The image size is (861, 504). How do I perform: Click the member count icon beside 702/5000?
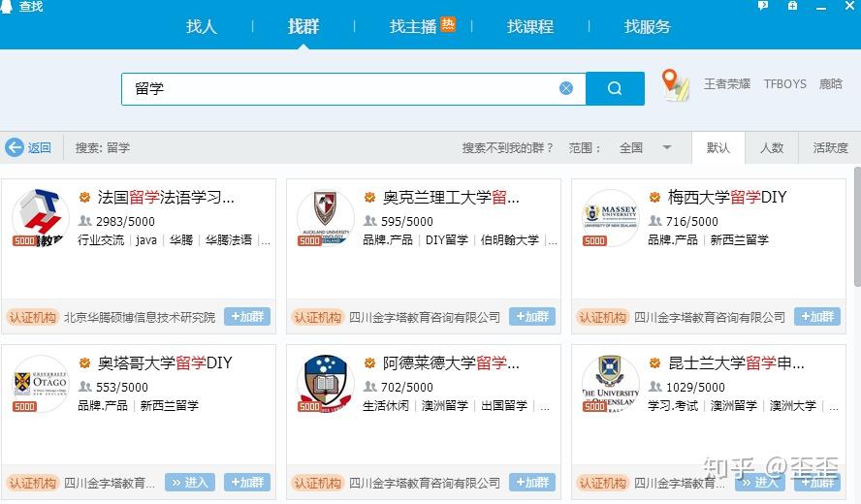tap(370, 387)
